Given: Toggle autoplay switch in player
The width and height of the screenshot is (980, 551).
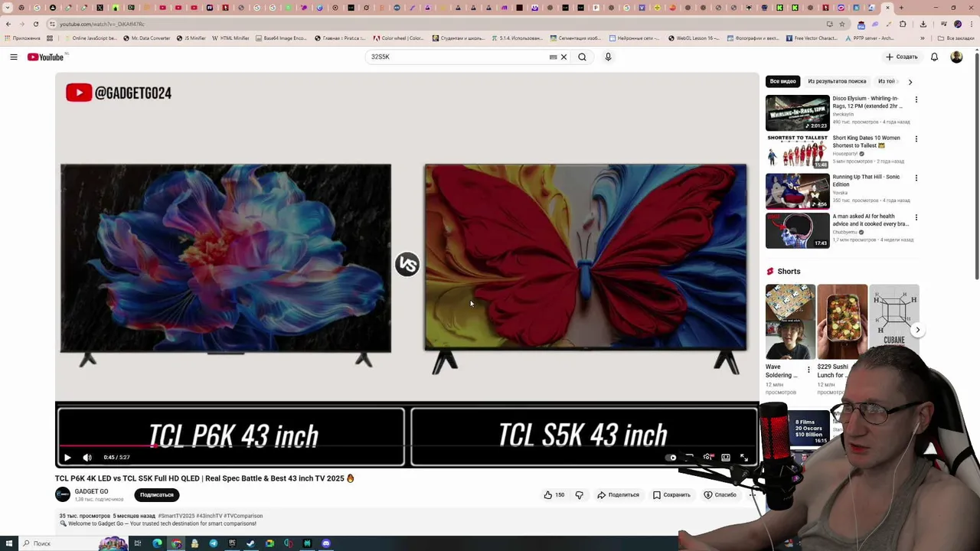Looking at the screenshot, I should tap(671, 457).
